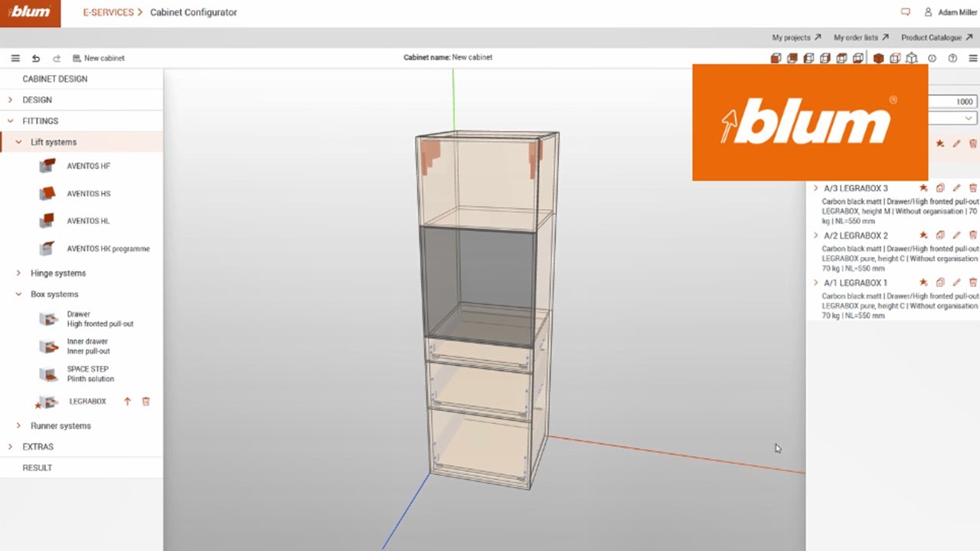The width and height of the screenshot is (980, 551).
Task: Open the My projects link
Action: (x=796, y=37)
